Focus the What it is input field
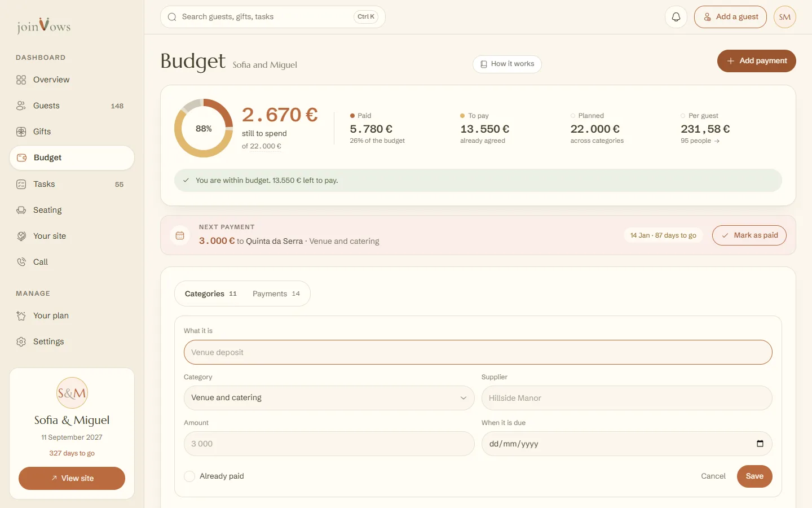This screenshot has height=508, width=812. (478, 352)
